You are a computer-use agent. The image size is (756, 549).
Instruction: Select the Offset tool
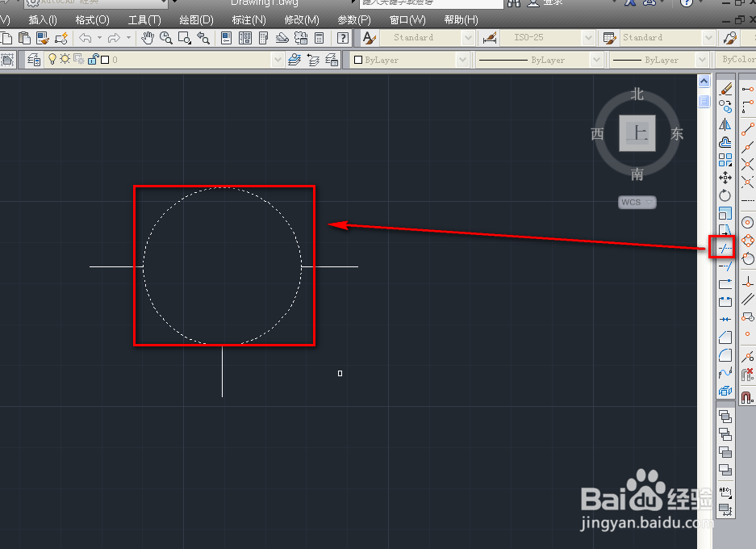725,142
